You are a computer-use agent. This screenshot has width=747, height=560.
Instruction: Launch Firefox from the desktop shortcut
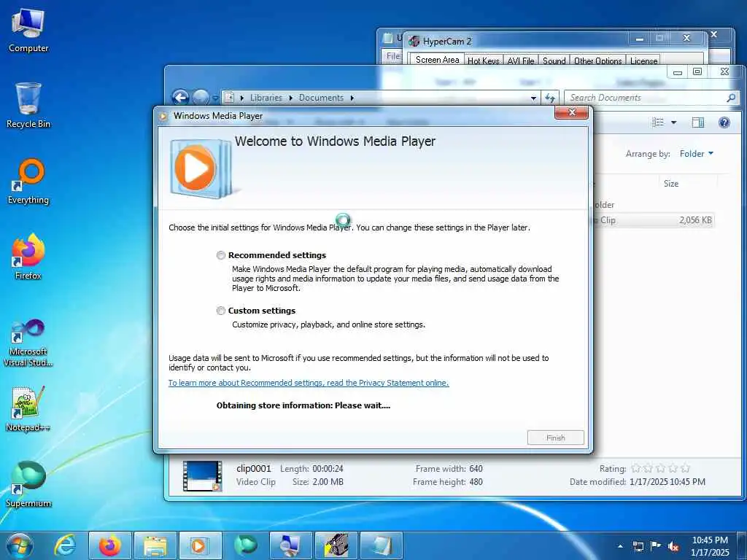(x=28, y=257)
